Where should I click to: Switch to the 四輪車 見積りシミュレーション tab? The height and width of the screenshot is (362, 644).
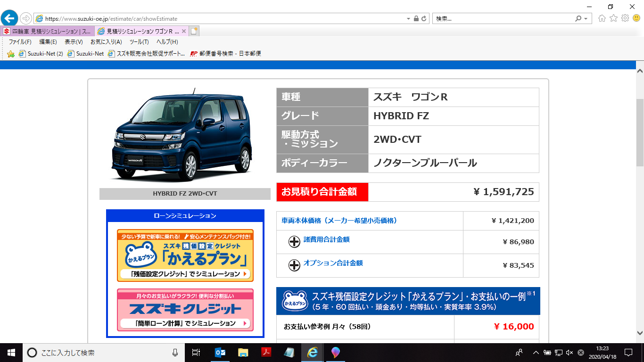(x=48, y=31)
